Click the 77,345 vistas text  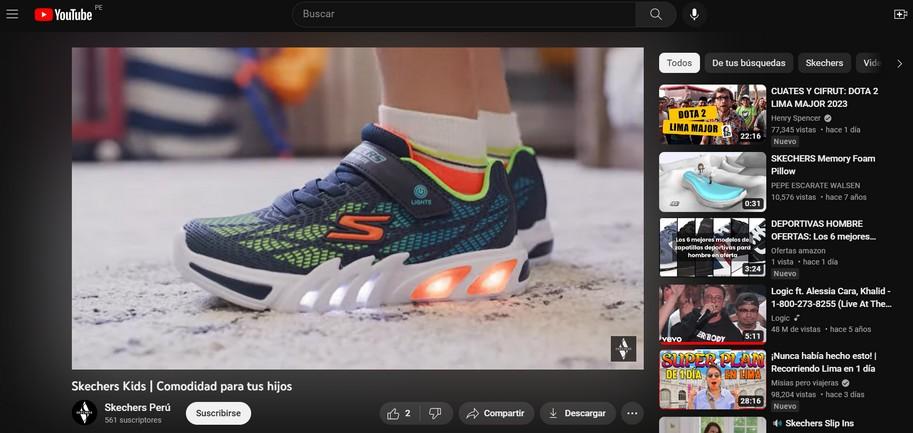793,129
